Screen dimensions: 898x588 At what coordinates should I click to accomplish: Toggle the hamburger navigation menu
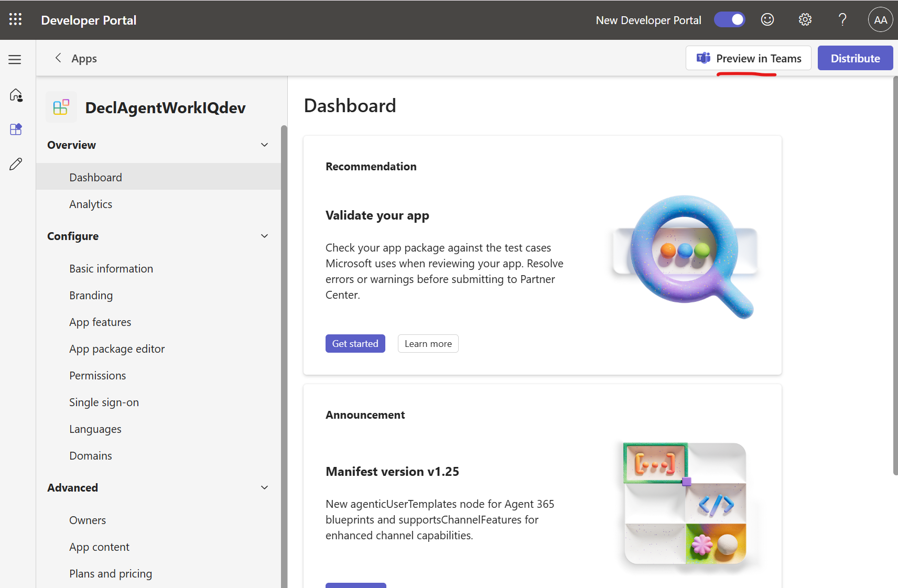pyautogui.click(x=15, y=60)
